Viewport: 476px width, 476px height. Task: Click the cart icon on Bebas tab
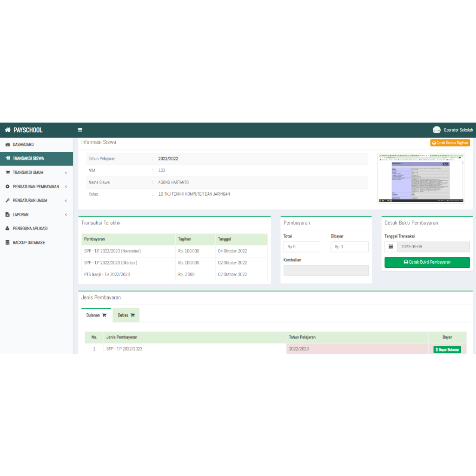point(132,315)
